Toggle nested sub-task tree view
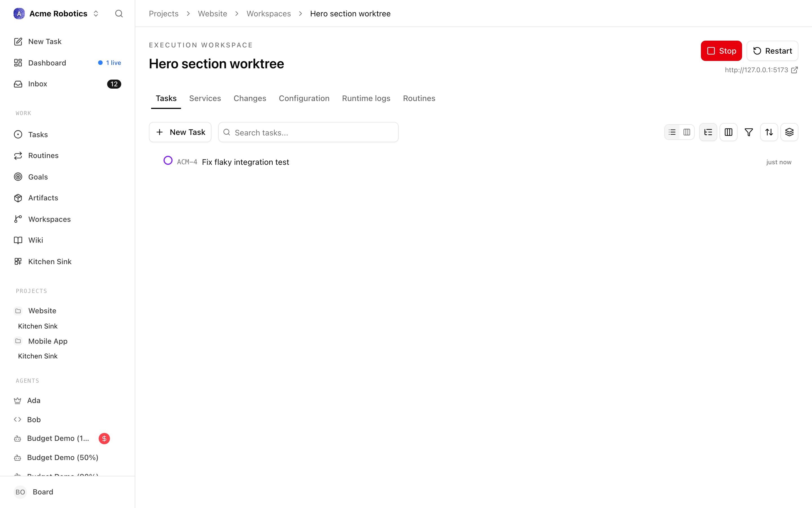This screenshot has height=508, width=812. point(708,132)
